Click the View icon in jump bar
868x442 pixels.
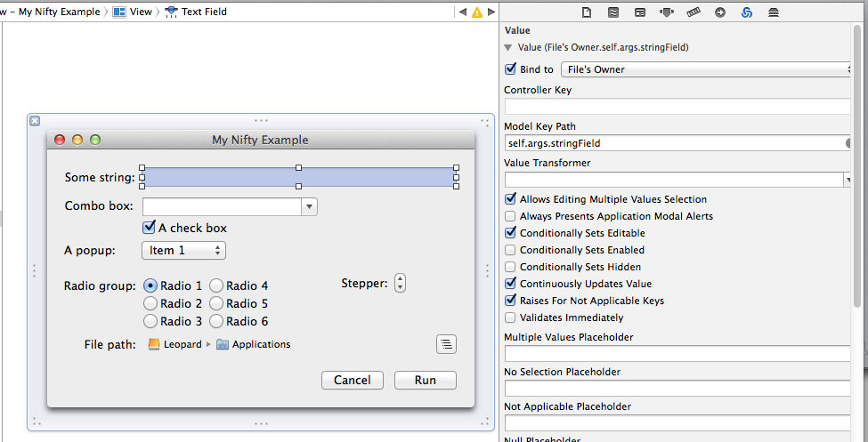click(x=119, y=12)
